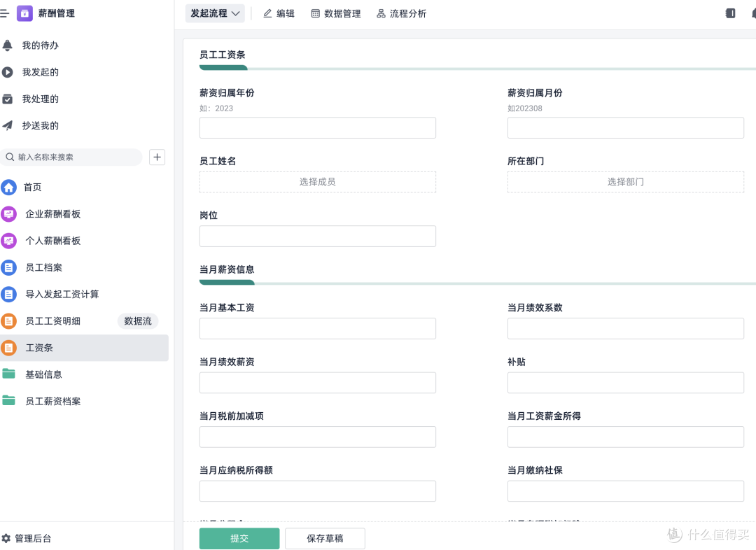
Task: Click the 当月工资薪金所得 input field
Action: [626, 437]
